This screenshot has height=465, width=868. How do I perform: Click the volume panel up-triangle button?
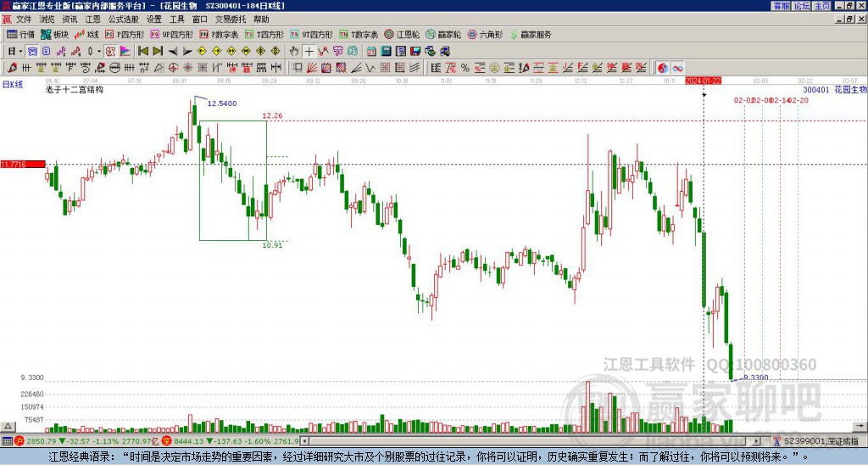coord(8,426)
